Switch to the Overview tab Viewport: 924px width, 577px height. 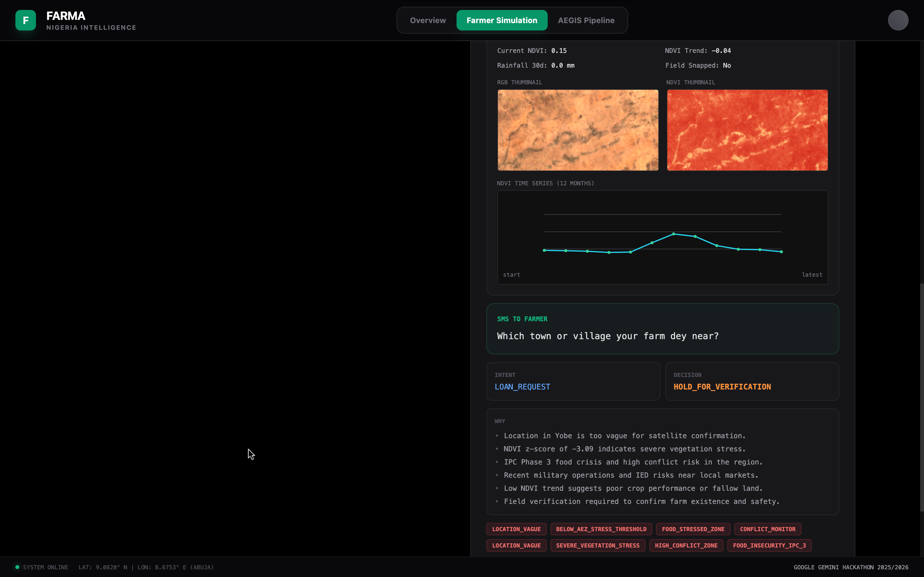[x=428, y=20]
